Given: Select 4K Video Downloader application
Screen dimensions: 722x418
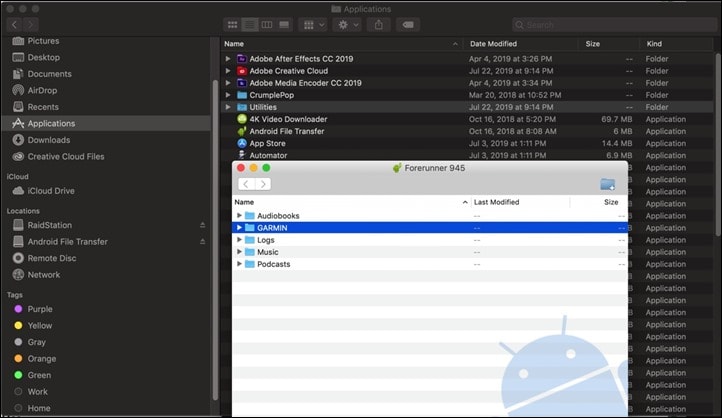Looking at the screenshot, I should click(x=467, y=119).
